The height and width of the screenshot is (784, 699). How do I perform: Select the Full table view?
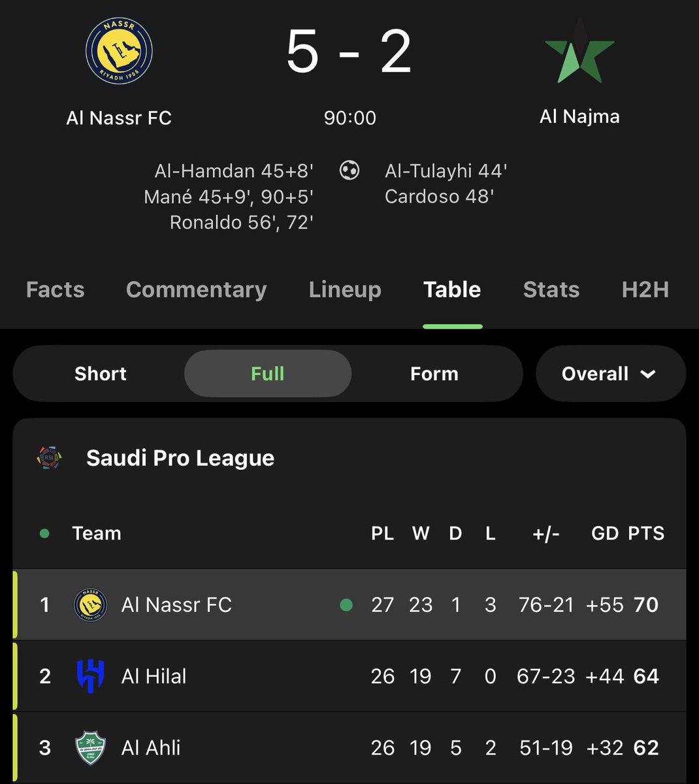pyautogui.click(x=267, y=374)
